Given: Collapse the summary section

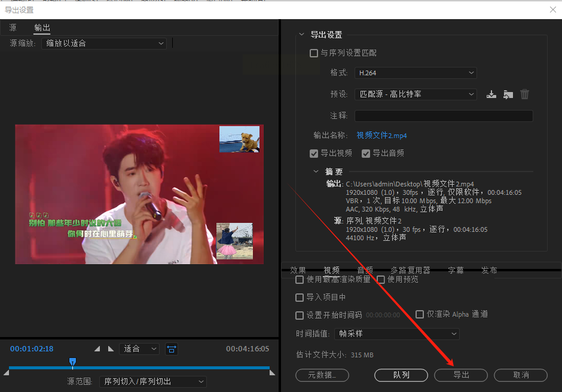Looking at the screenshot, I should point(316,171).
